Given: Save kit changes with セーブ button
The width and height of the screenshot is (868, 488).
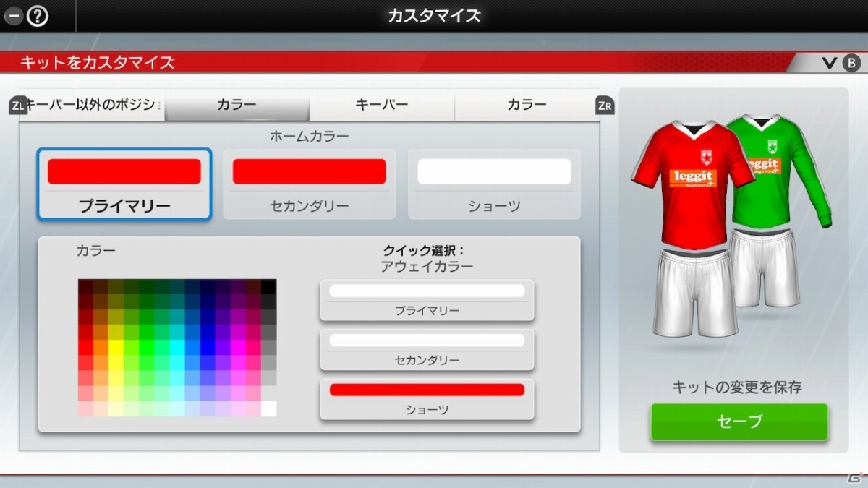Looking at the screenshot, I should tap(739, 421).
